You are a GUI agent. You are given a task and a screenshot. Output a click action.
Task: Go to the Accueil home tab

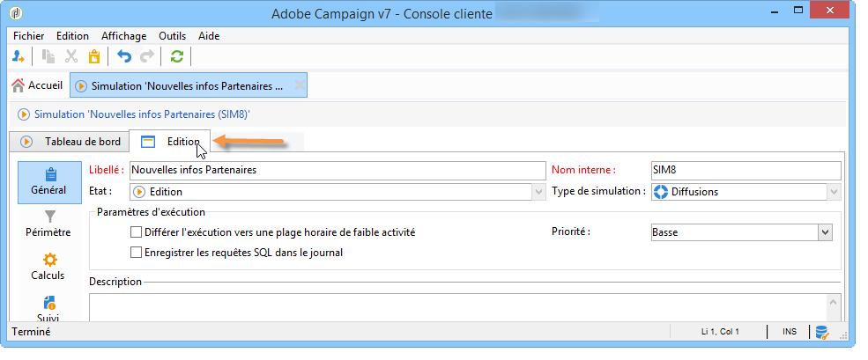pos(37,85)
